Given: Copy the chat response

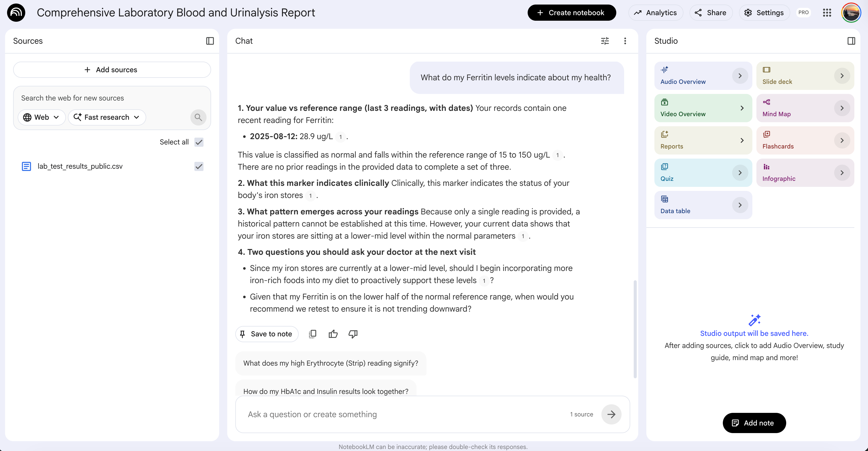Looking at the screenshot, I should coord(312,334).
